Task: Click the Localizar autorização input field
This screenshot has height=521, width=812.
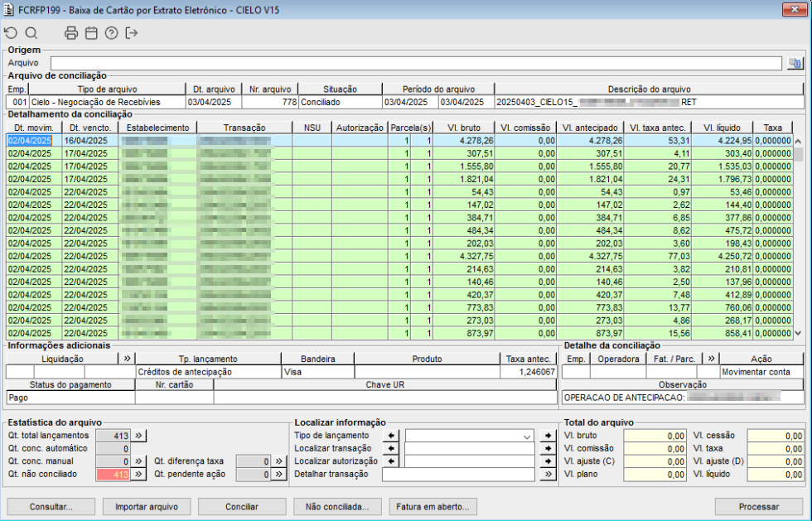Action: [x=470, y=461]
